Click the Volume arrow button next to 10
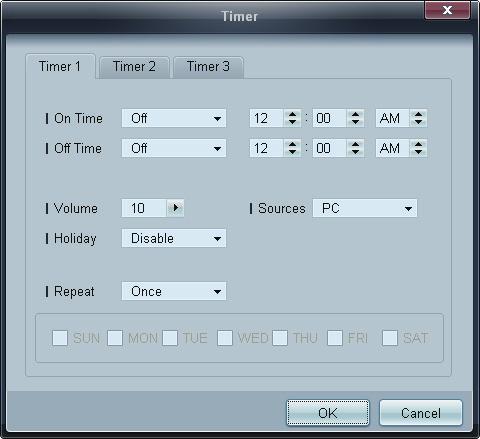Screen dimensions: 480x439 pos(175,208)
